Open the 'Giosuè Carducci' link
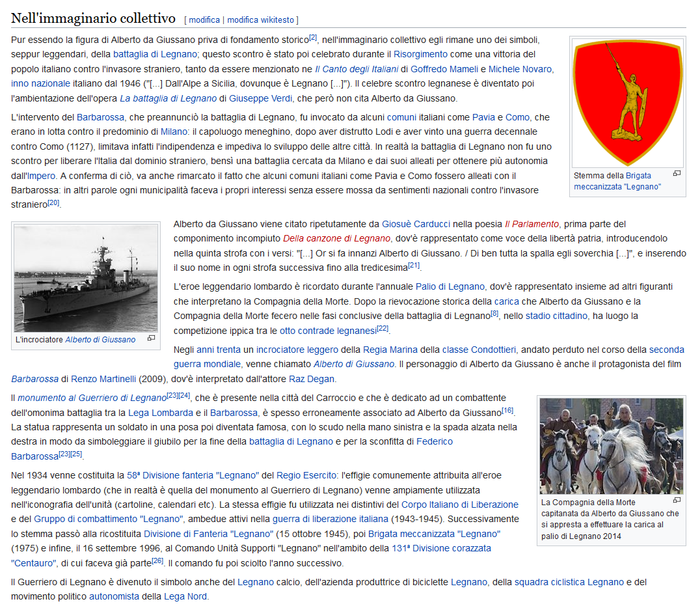Viewport: 700px width, 608px height. pos(416,224)
